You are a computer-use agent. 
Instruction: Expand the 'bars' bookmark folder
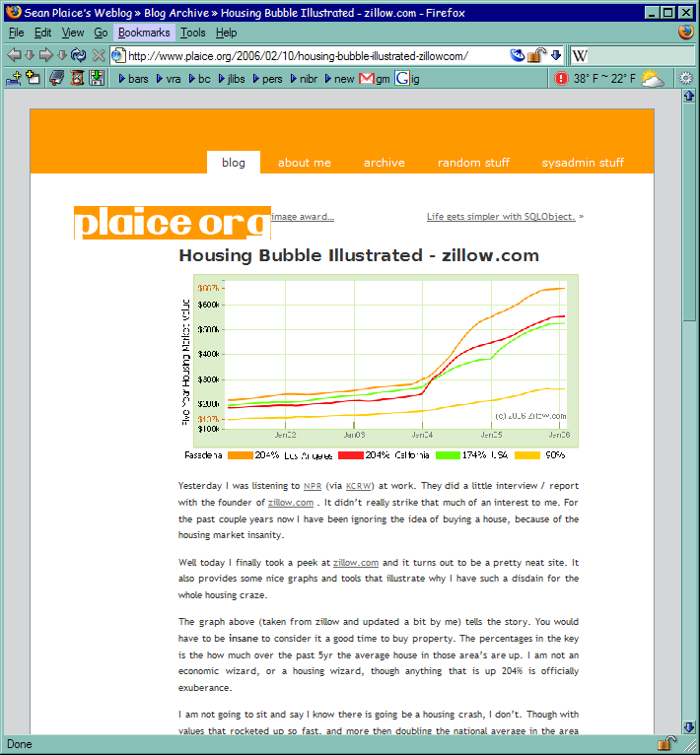coord(133,79)
